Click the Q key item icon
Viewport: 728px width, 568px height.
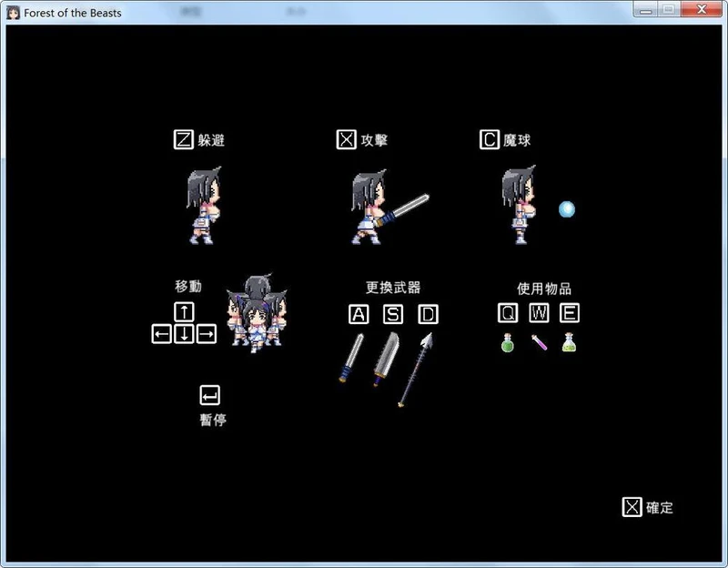click(x=508, y=313)
